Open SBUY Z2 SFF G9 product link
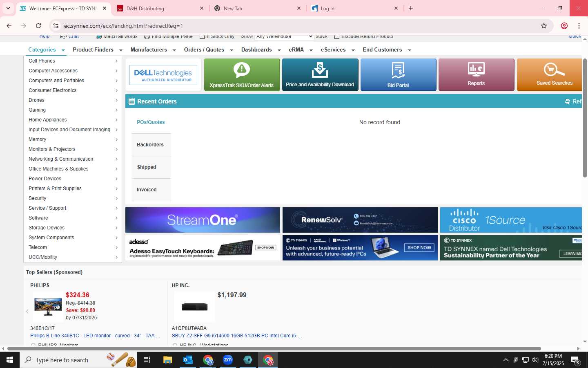This screenshot has height=368, width=588. pos(237,336)
